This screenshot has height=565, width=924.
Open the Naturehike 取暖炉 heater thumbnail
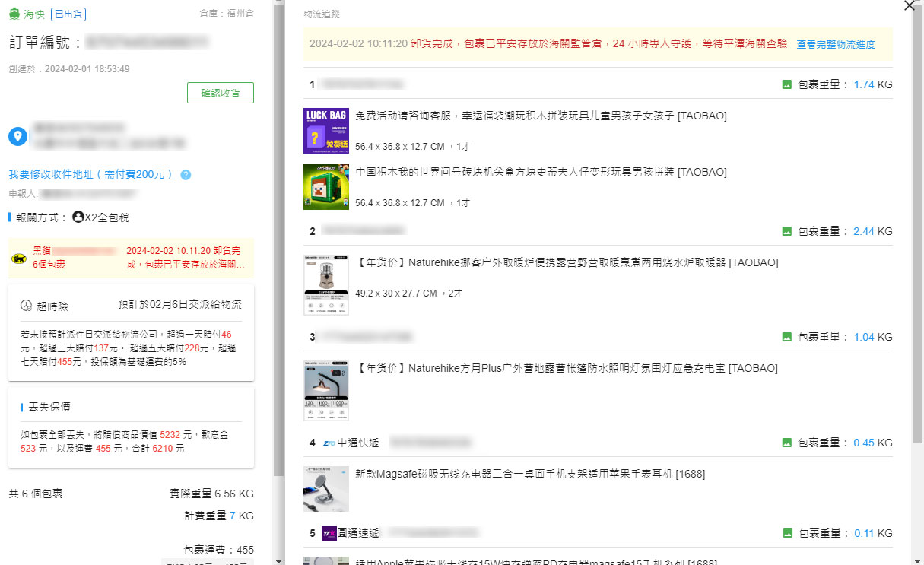coord(325,284)
